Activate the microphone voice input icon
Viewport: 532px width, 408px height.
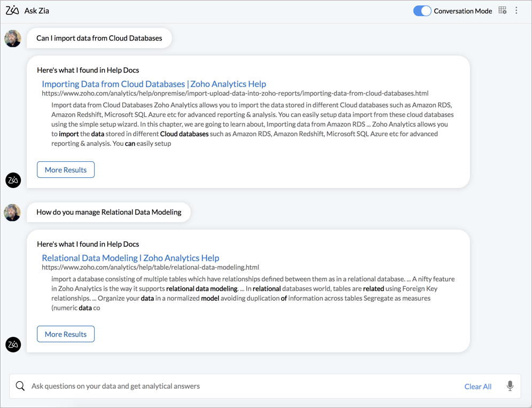tap(510, 386)
